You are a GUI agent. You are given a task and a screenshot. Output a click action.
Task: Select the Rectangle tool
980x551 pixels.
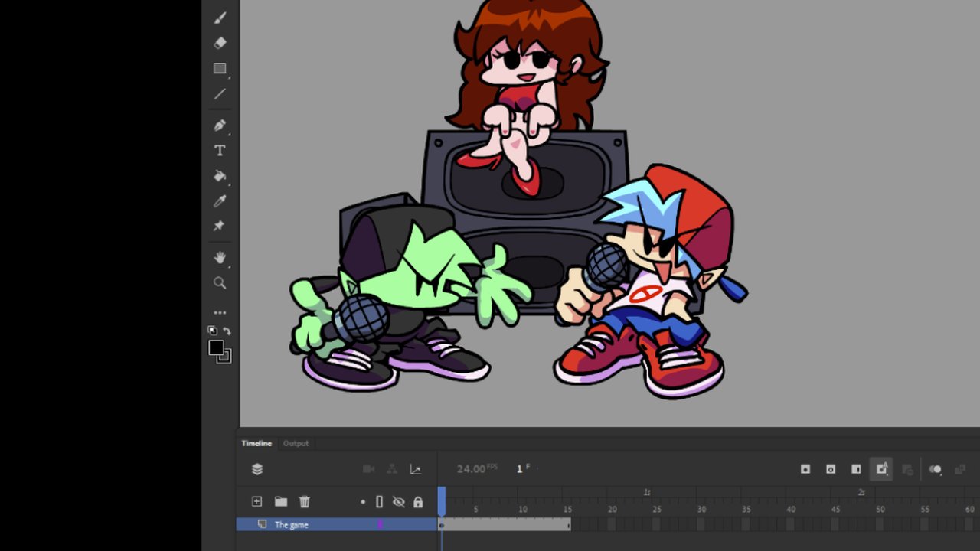[220, 69]
